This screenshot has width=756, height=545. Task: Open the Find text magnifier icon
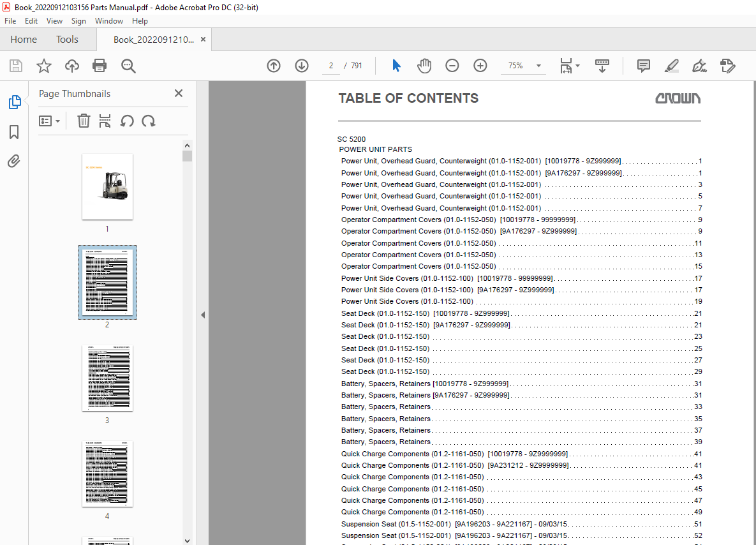pyautogui.click(x=128, y=66)
